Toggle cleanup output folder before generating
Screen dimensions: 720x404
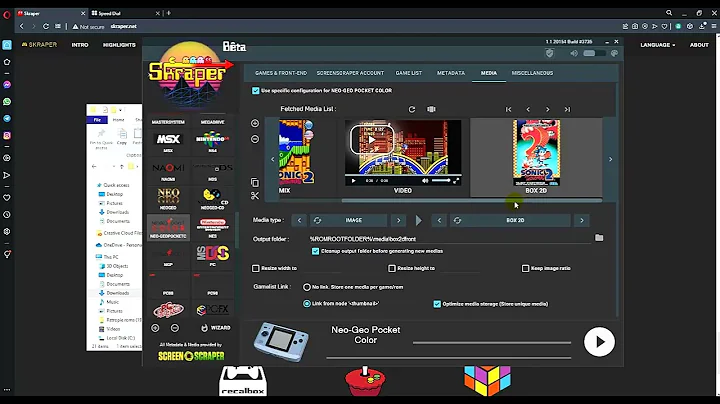315,251
